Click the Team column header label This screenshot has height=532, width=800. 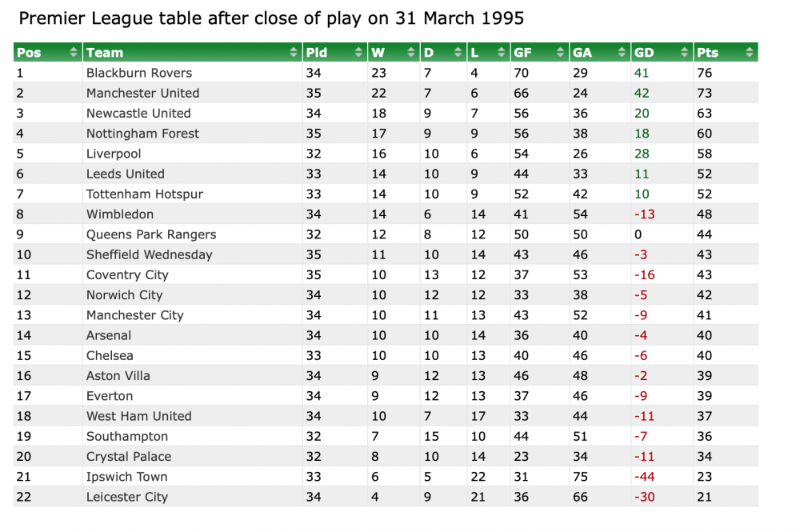[105, 53]
